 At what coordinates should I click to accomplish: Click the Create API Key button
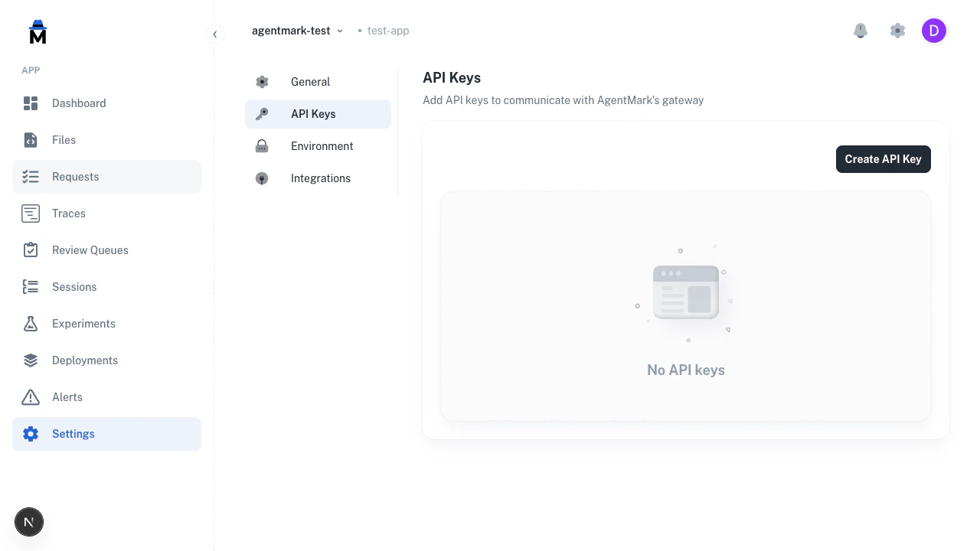tap(883, 159)
